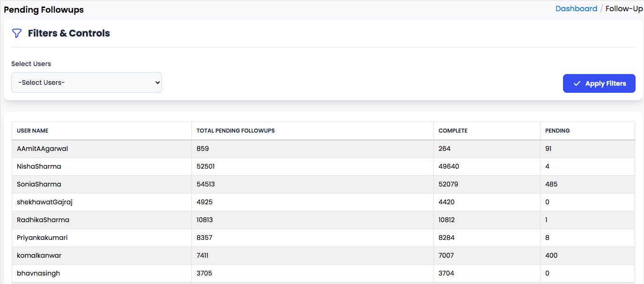
Task: Click the Pending column header
Action: click(557, 131)
